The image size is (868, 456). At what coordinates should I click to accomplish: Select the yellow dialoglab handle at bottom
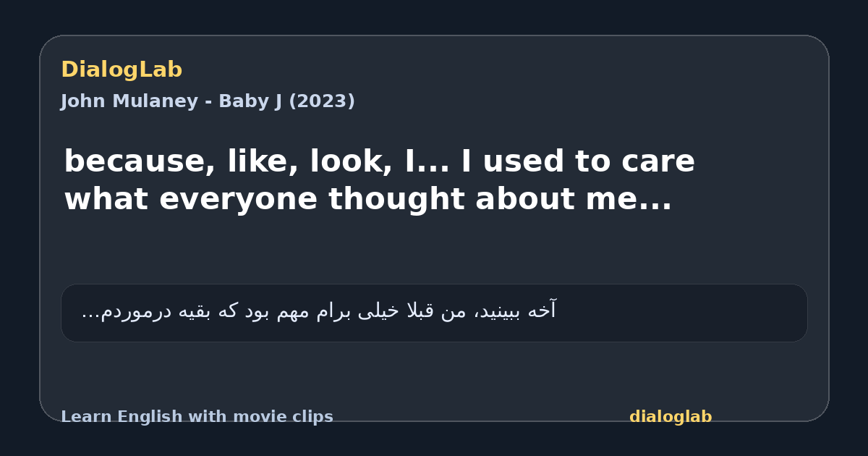click(x=671, y=417)
